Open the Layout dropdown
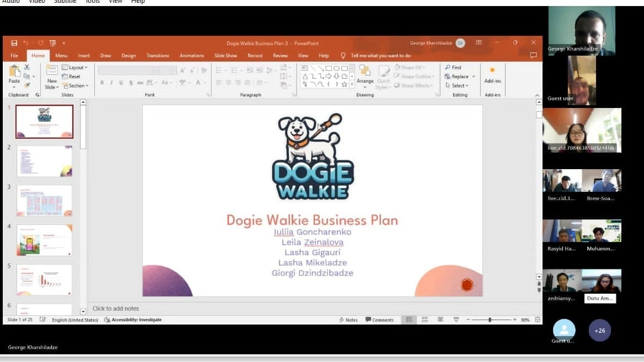This screenshot has width=644, height=362. pos(74,67)
